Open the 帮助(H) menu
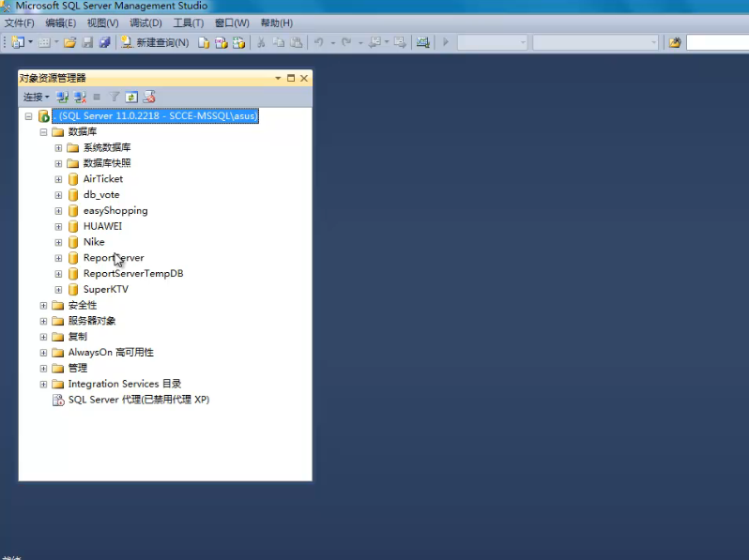Screen dimensions: 749x560 (x=277, y=23)
